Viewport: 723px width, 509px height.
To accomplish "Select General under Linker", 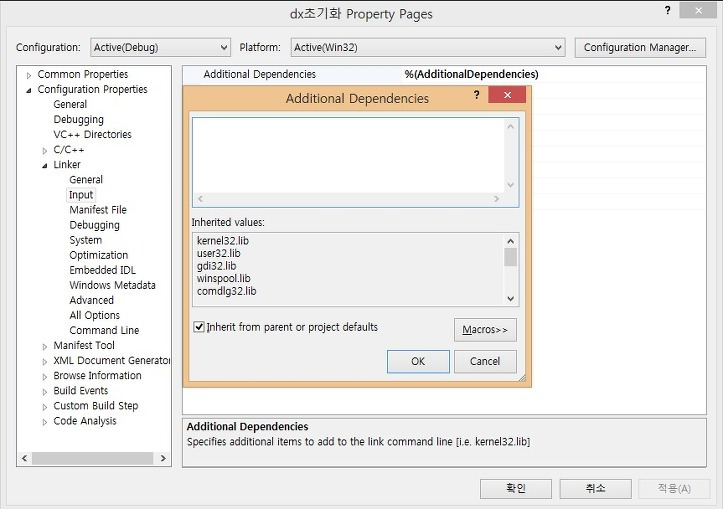I will click(86, 179).
